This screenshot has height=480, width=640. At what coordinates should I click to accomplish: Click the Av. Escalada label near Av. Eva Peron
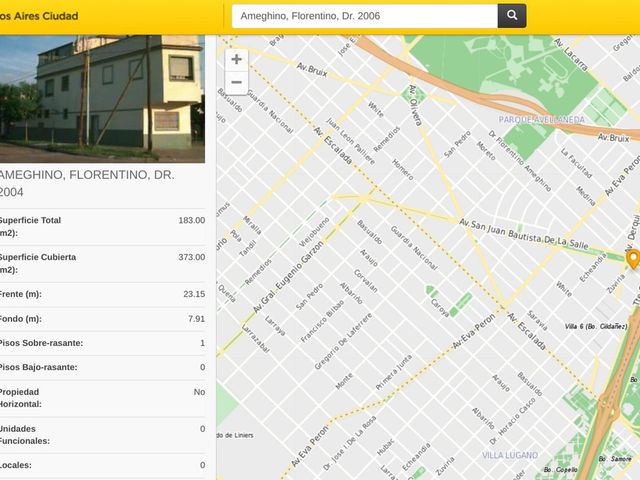(x=527, y=331)
